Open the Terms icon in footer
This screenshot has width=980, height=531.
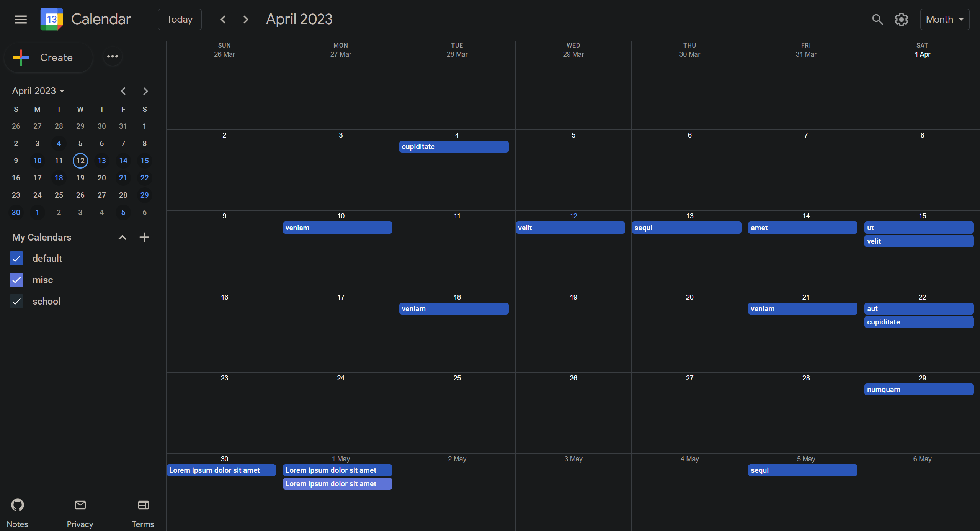tap(143, 505)
